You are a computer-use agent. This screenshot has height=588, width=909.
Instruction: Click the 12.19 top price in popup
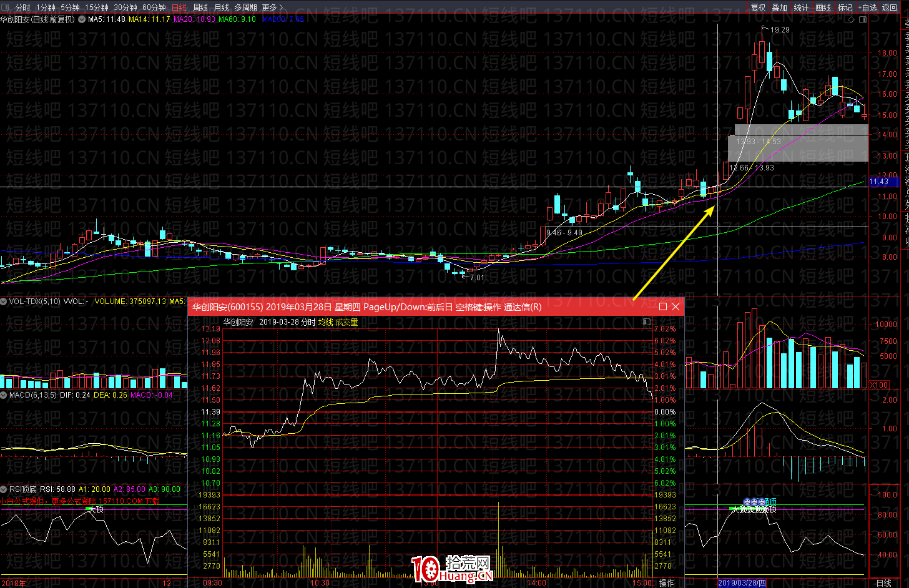211,329
